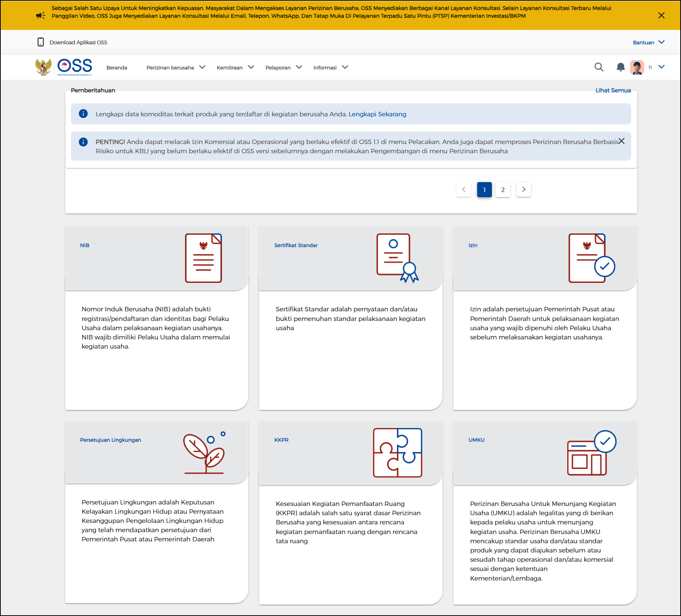Click the OSS logo

[x=75, y=67]
